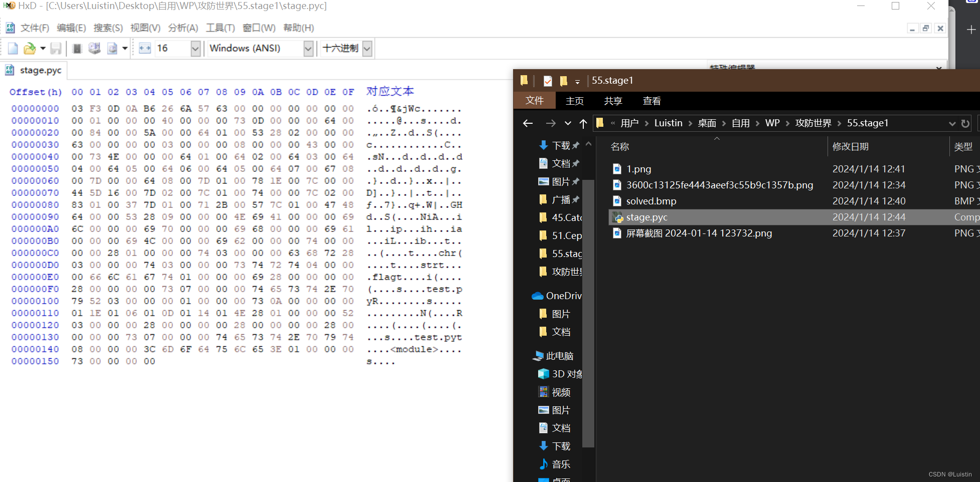
Task: Open a file using the folder icon
Action: click(29, 48)
